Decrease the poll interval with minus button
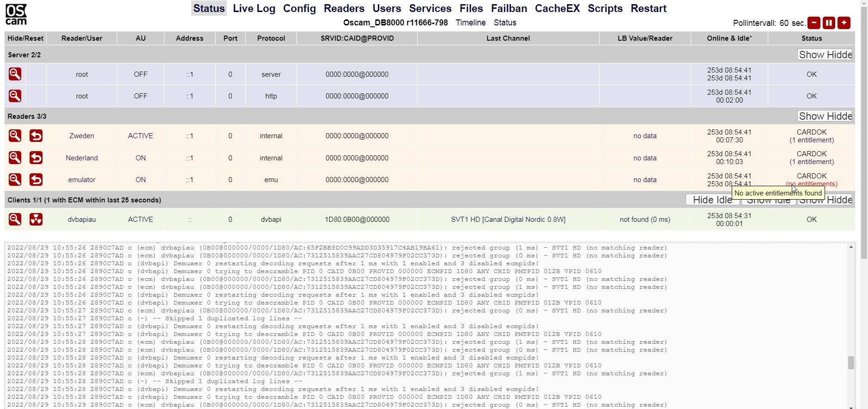 [814, 23]
